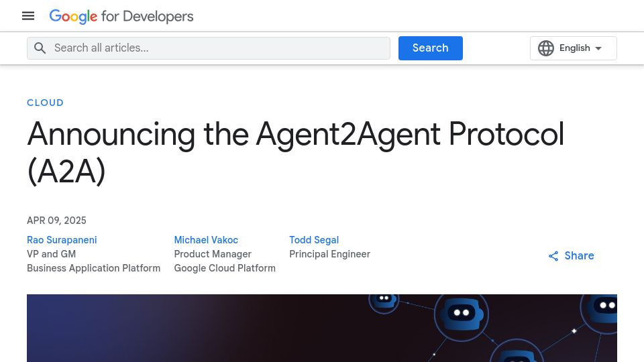
Task: Click the text Business Application Platform
Action: pyautogui.click(x=94, y=268)
